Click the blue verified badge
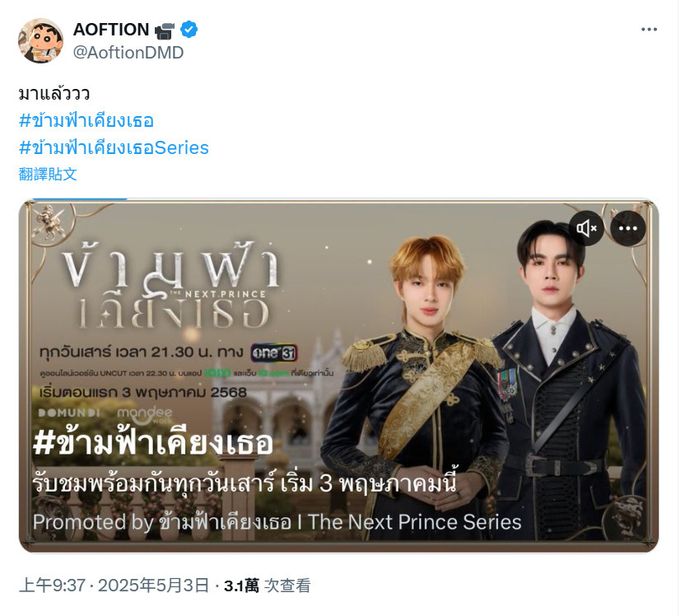 pyautogui.click(x=189, y=30)
